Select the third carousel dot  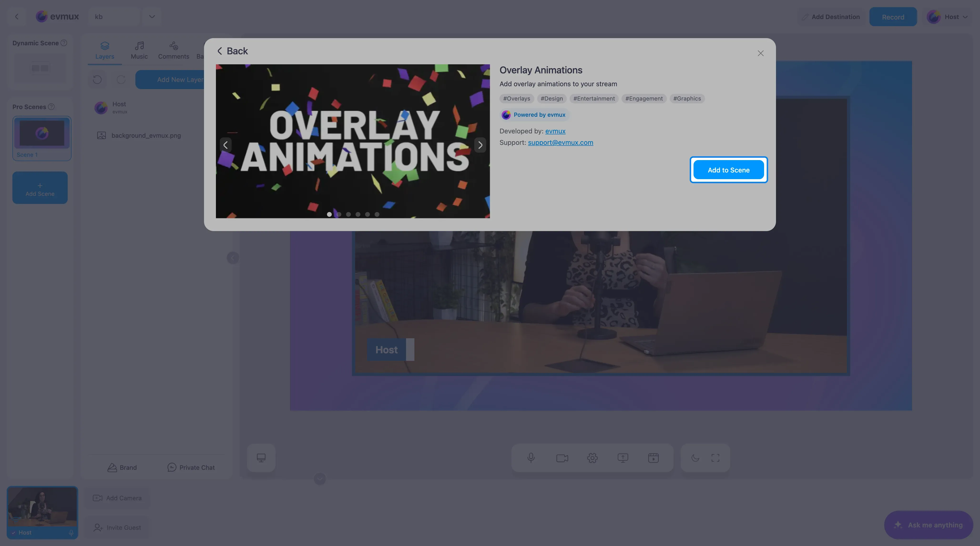348,214
